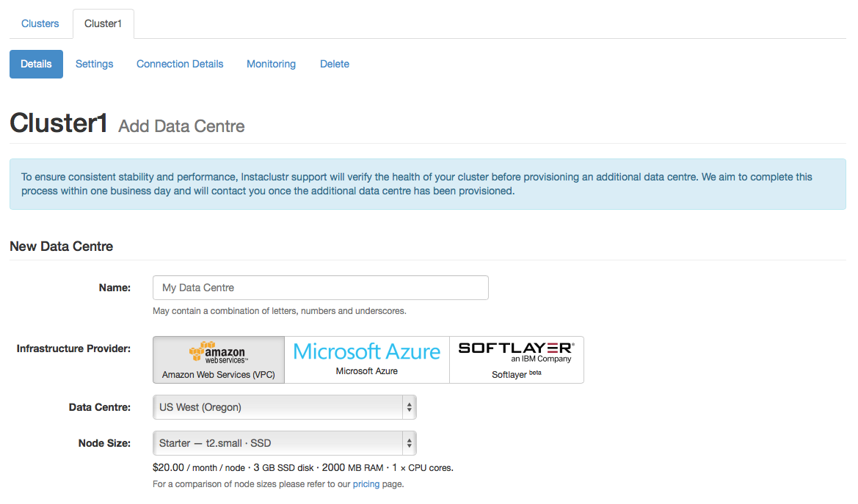Click the 'New Data Centre' section title
The image size is (858, 504).
(x=62, y=246)
